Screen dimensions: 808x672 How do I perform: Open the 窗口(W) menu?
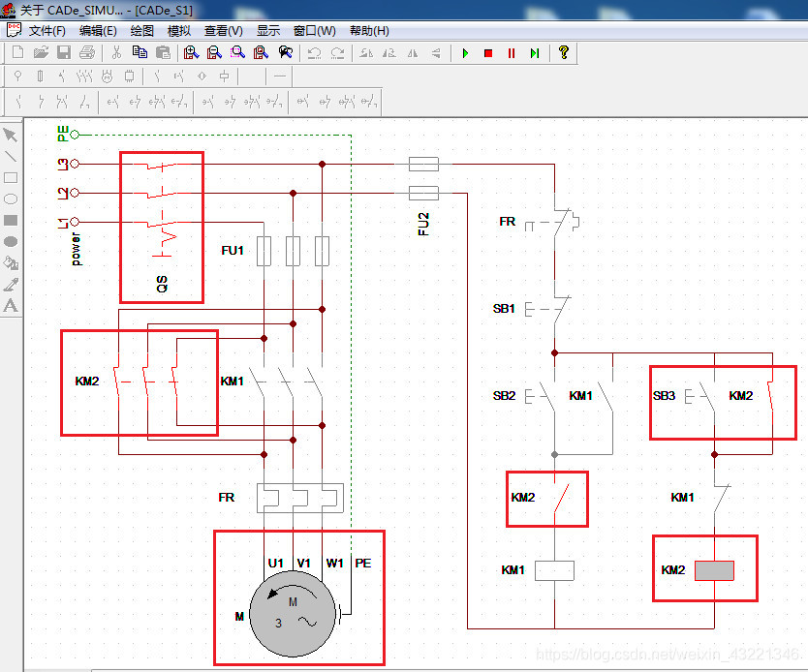[x=314, y=31]
